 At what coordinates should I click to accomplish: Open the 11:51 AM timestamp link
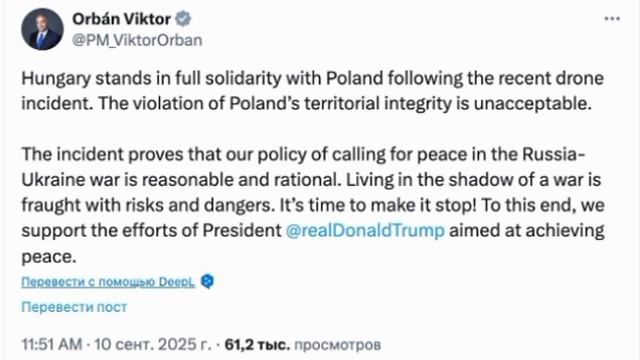click(x=52, y=345)
